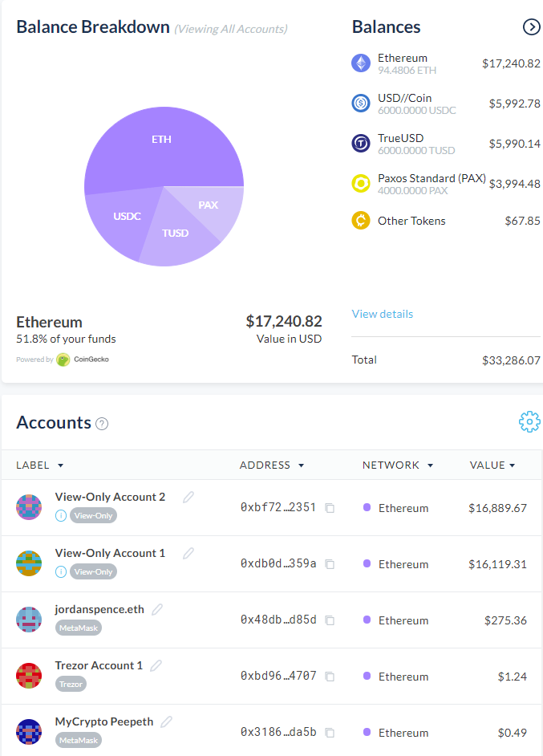Sort accounts by NETWORK column

coord(398,465)
